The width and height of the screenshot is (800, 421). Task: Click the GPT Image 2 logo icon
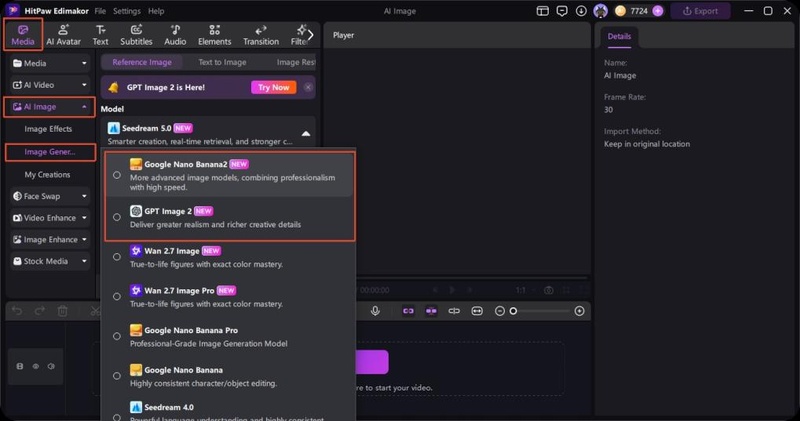pyautogui.click(x=136, y=211)
